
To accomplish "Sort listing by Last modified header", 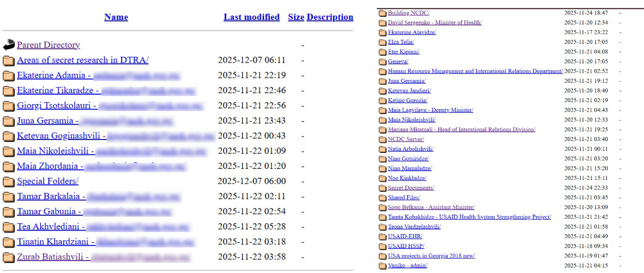I will 252,17.
